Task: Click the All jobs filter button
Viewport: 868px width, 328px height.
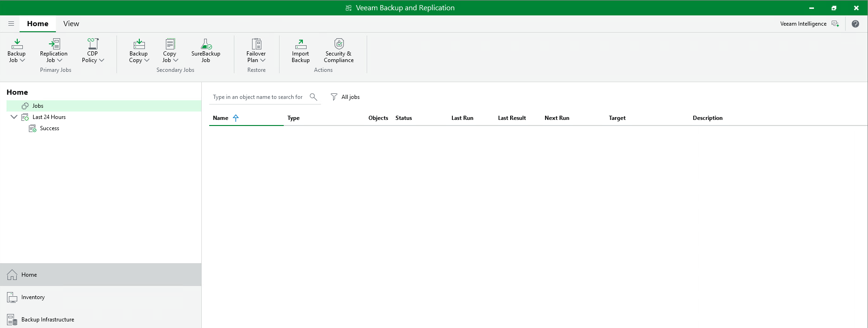Action: click(345, 97)
